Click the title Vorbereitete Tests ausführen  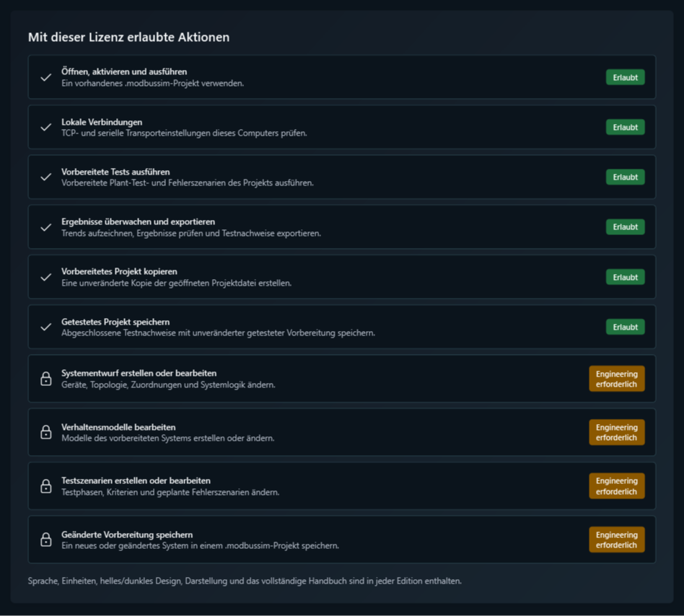point(115,172)
